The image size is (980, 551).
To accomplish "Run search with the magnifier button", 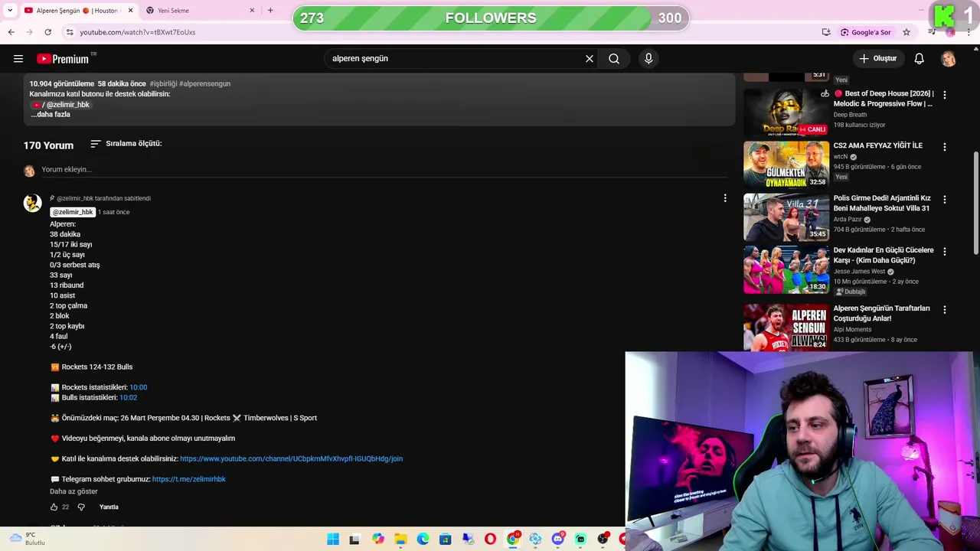I will (614, 59).
